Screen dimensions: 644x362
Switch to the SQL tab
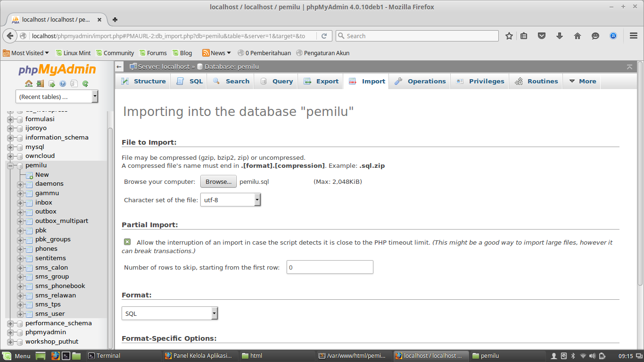(190, 81)
